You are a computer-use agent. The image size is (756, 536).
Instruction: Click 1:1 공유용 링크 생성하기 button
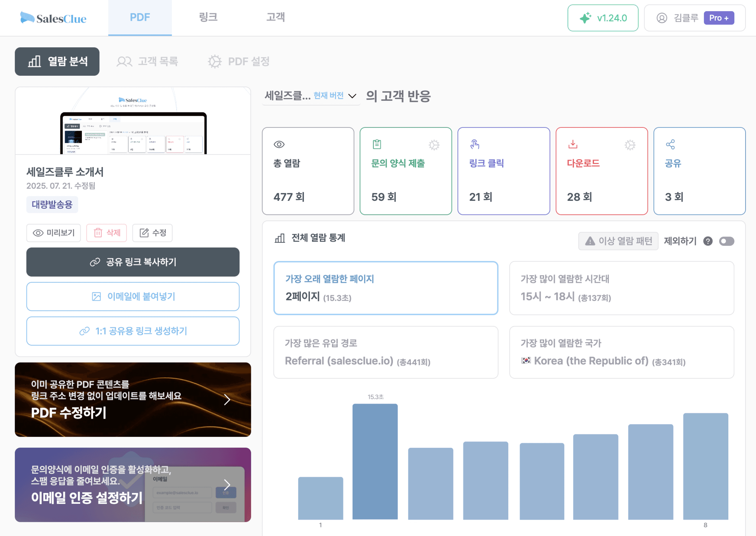(133, 331)
